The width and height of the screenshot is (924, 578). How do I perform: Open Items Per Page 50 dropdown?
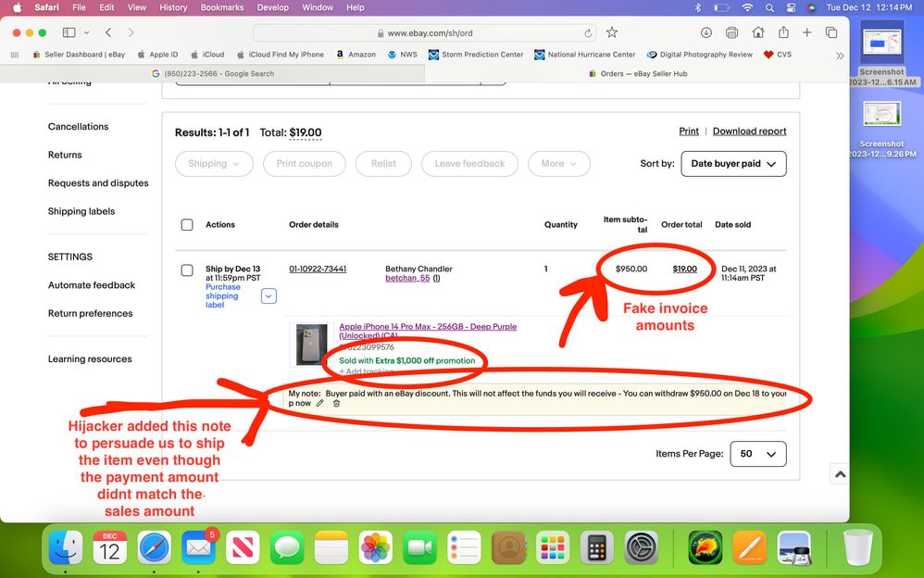758,454
